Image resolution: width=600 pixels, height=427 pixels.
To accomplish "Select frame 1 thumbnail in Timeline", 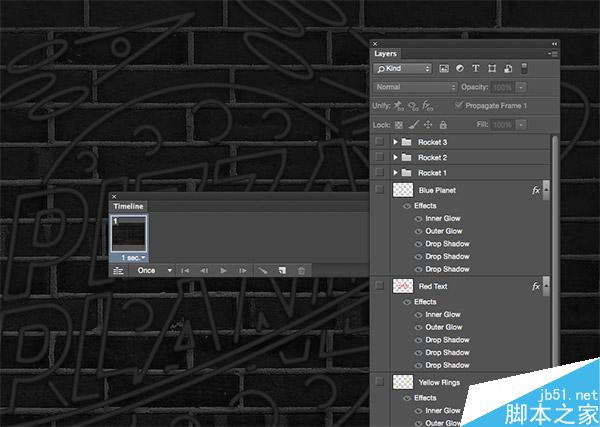I will 129,234.
